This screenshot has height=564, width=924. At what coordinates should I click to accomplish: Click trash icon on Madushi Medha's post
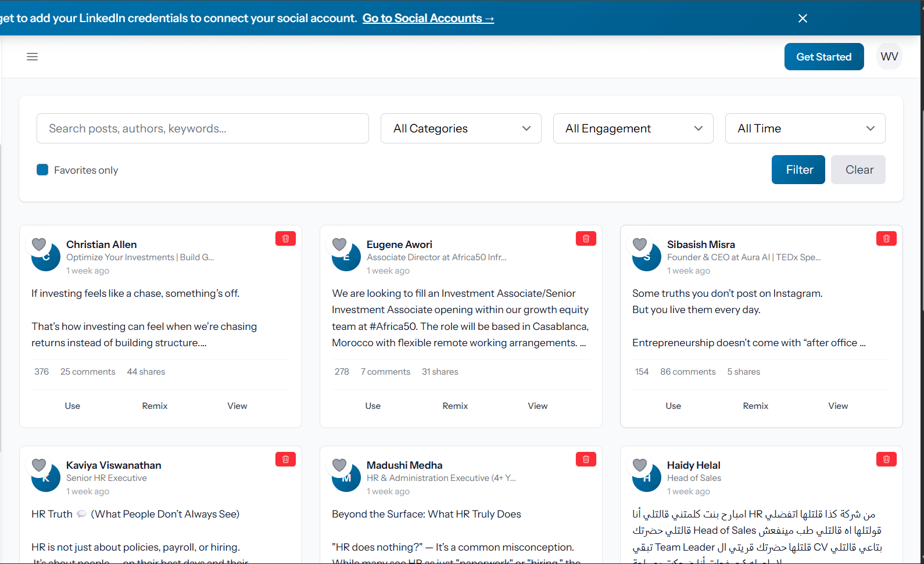coord(586,459)
